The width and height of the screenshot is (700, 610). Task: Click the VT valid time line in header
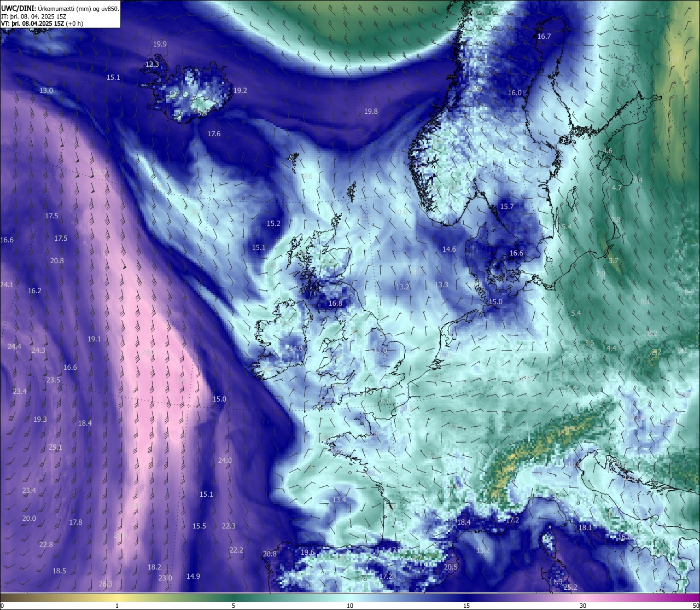(x=42, y=24)
